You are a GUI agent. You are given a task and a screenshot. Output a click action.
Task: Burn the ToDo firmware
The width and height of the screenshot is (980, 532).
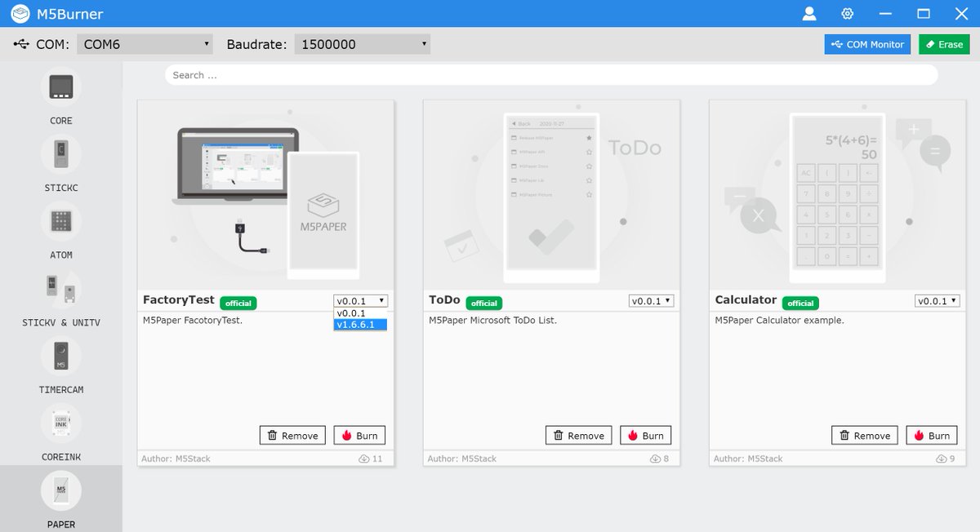[x=645, y=436]
